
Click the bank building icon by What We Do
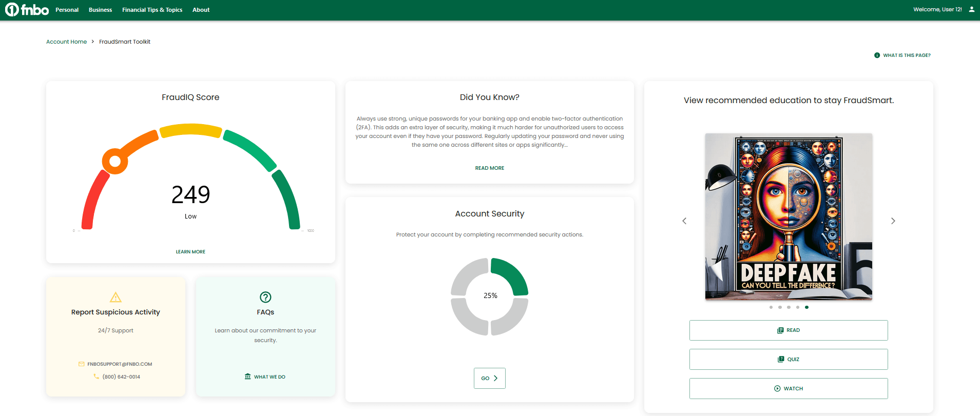click(248, 377)
